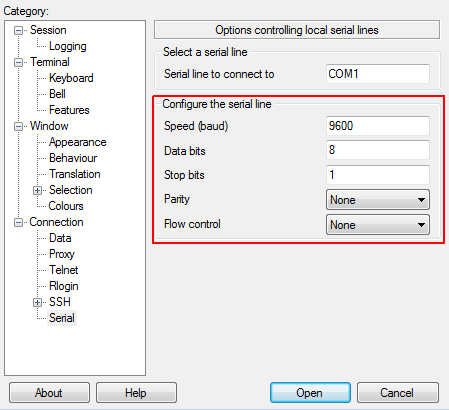Image resolution: width=449 pixels, height=410 pixels.
Task: Expand the SSH subcategory
Action: coord(37,303)
